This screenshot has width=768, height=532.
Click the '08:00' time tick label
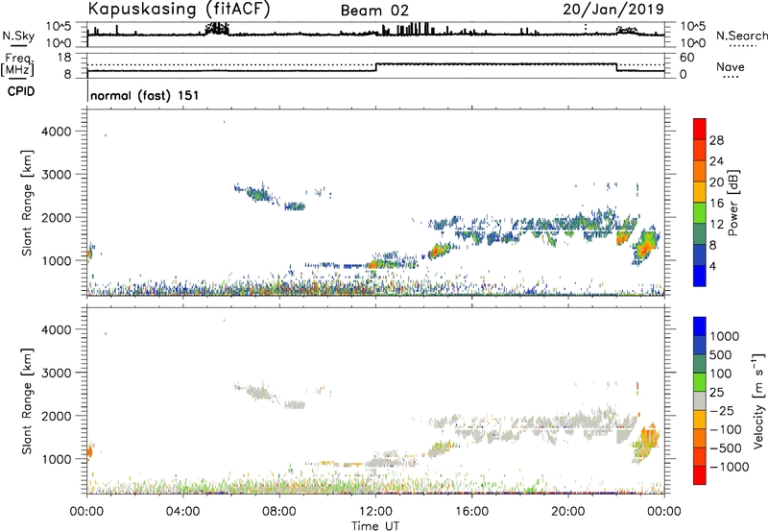pyautogui.click(x=278, y=512)
